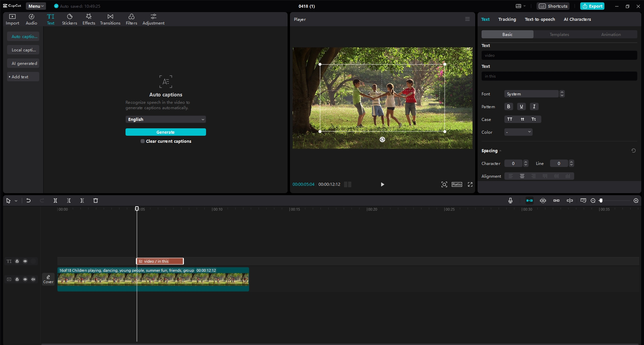Click the player focus zoom icon
Image resolution: width=644 pixels, height=345 pixels.
click(444, 184)
